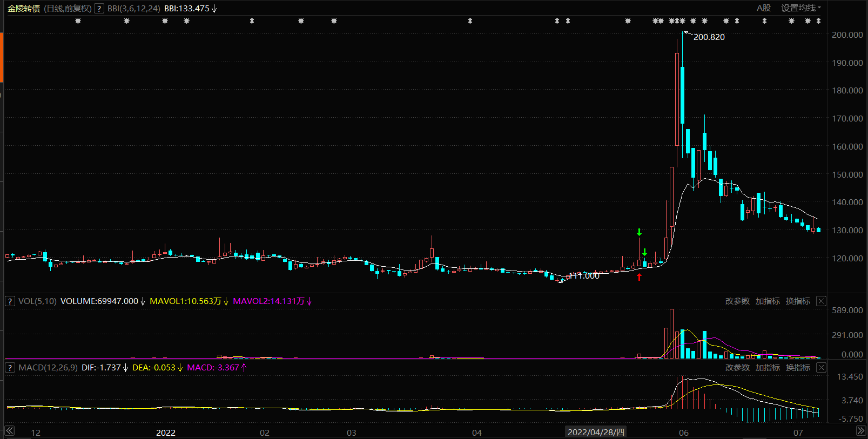Click 加指标 in the MACD panel
The image size is (868, 439).
click(768, 368)
